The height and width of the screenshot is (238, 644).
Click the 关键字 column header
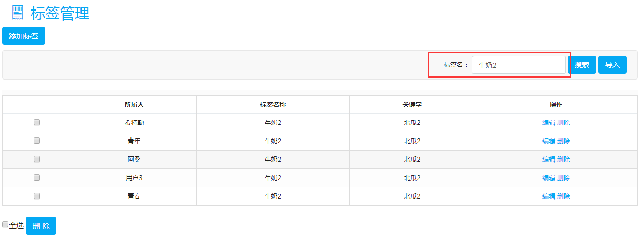point(412,105)
